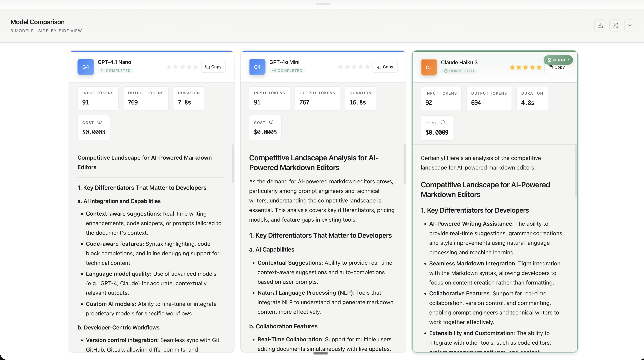This screenshot has width=644, height=360.
Task: Download the comparison results
Action: point(600,25)
